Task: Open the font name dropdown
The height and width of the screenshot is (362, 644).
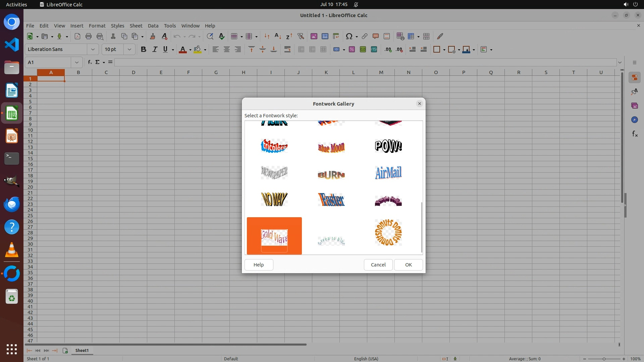Action: pos(93,49)
